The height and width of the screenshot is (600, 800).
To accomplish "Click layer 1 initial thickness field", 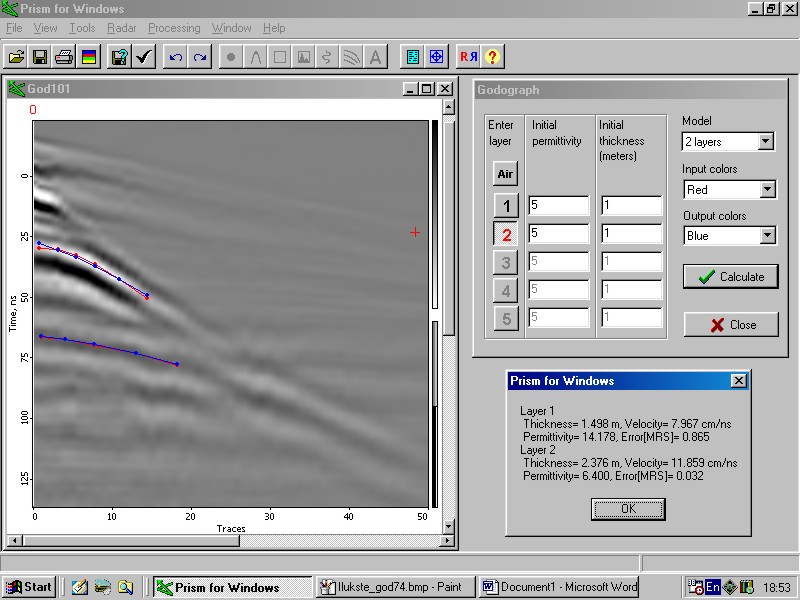I will (632, 205).
